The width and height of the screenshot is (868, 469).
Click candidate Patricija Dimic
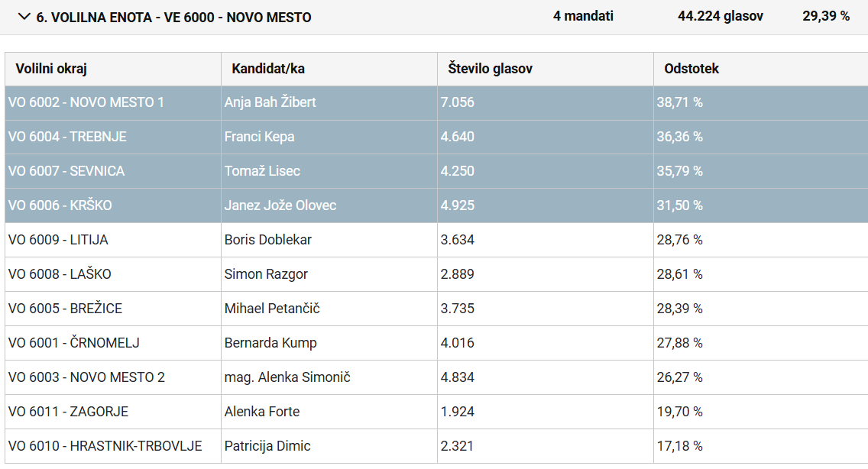click(x=267, y=446)
